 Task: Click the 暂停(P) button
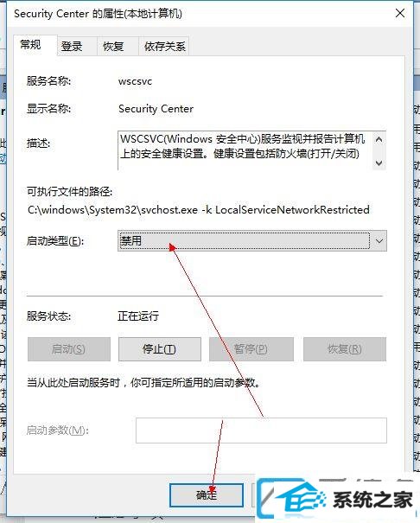251,349
